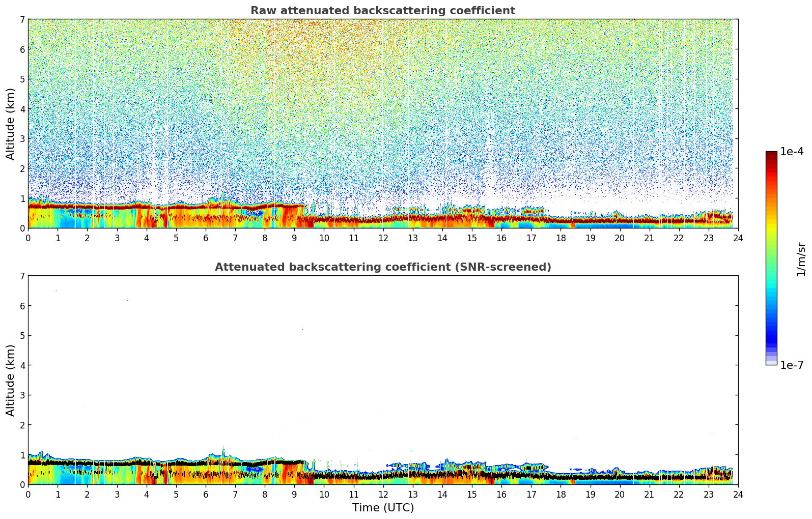Click the 7 km tick label on upper plot
The image size is (812, 519).
[x=22, y=19]
